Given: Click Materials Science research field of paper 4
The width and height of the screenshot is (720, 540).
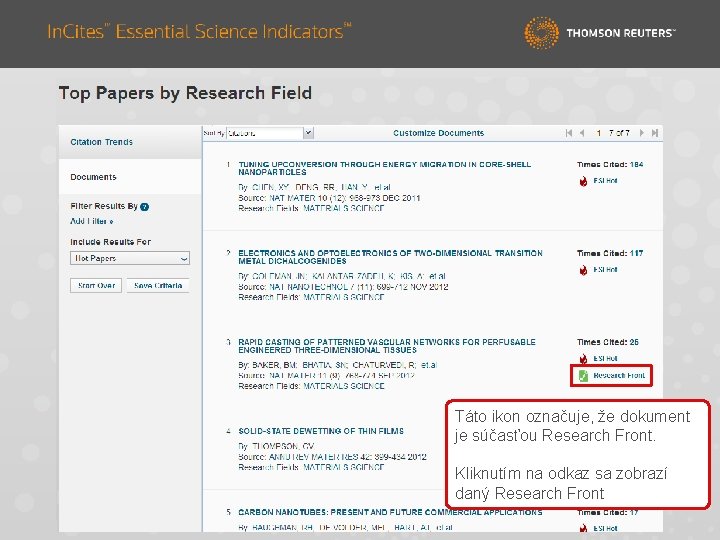Looking at the screenshot, I should tap(343, 467).
